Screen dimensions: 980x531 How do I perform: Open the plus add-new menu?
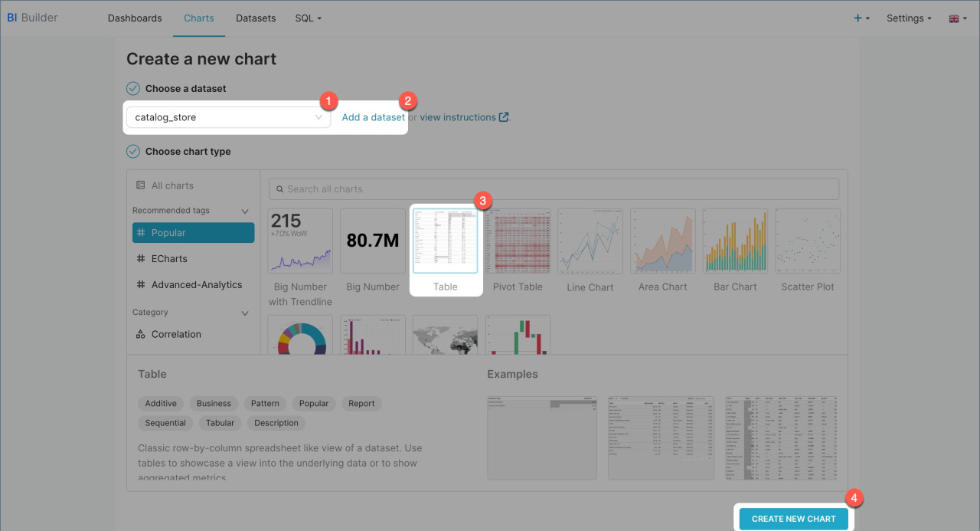861,18
